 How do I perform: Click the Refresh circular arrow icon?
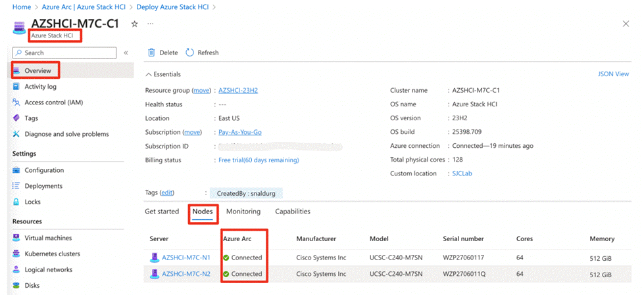click(x=189, y=53)
